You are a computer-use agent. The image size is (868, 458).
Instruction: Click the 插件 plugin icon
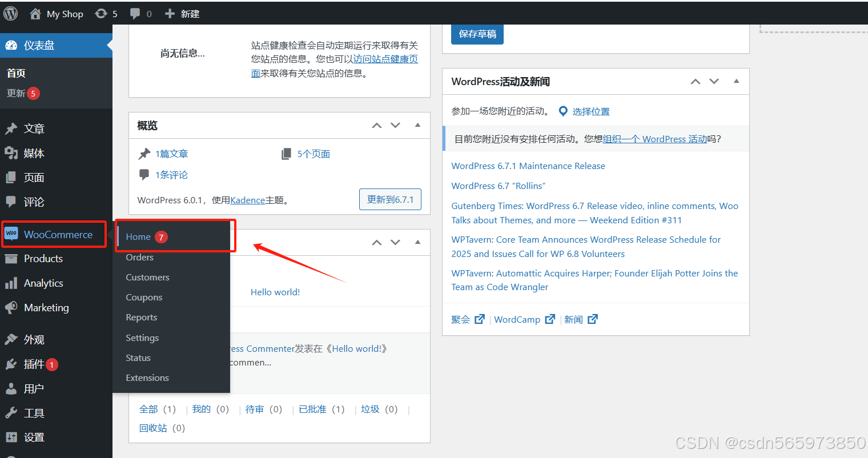pos(11,364)
